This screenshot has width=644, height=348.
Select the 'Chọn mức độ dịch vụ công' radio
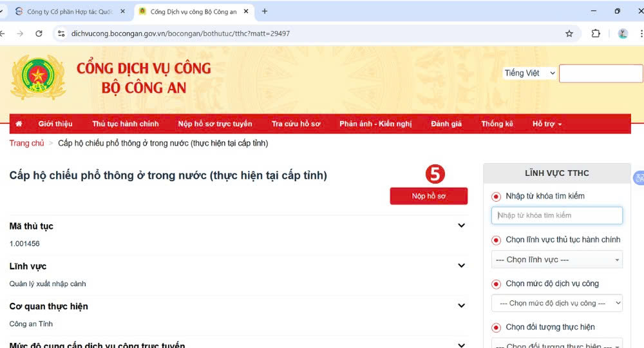(x=496, y=284)
